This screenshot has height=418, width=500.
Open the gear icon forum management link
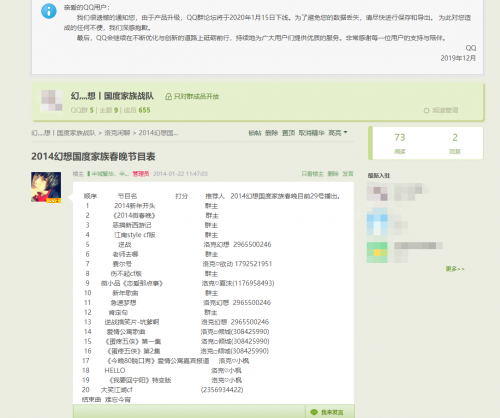(441, 110)
